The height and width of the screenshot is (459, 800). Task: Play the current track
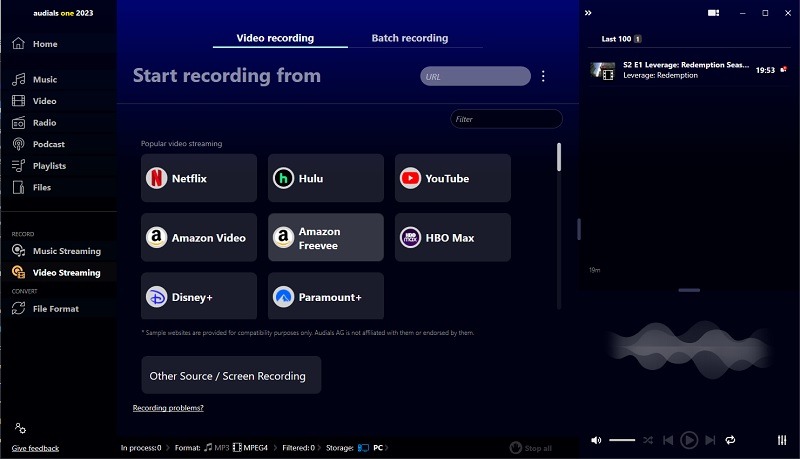(689, 440)
